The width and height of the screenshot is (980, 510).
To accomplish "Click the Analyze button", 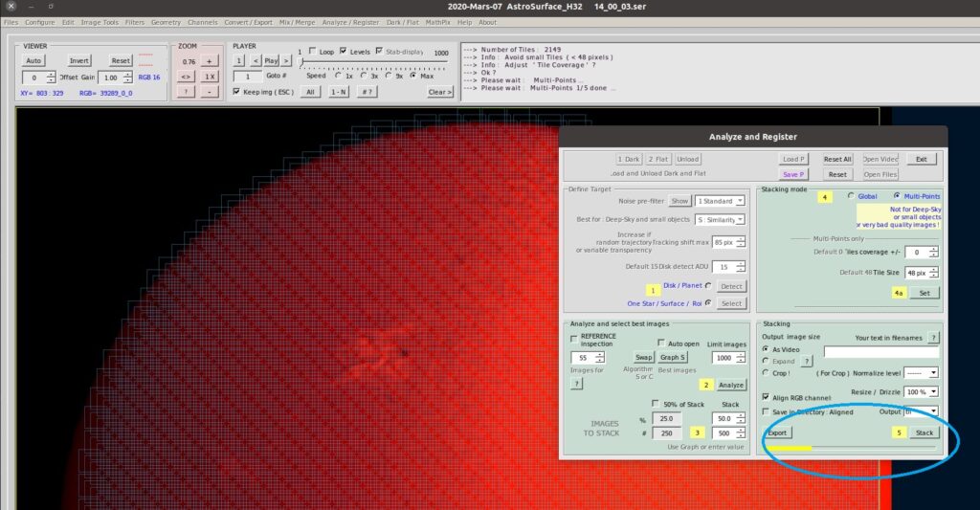I will tap(731, 385).
